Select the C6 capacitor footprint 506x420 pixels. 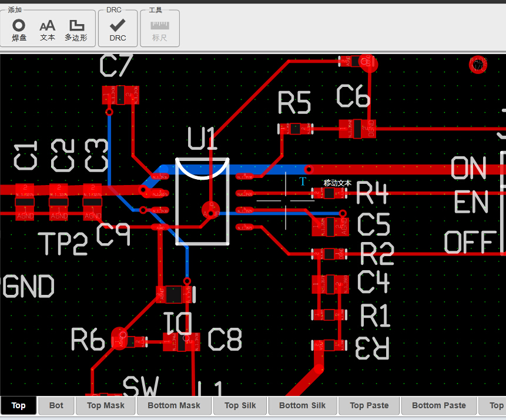357,129
